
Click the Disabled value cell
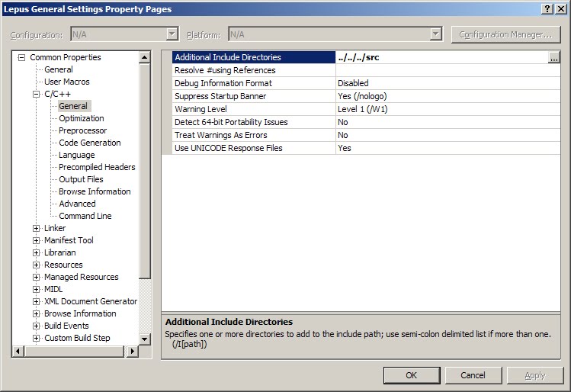pos(448,83)
